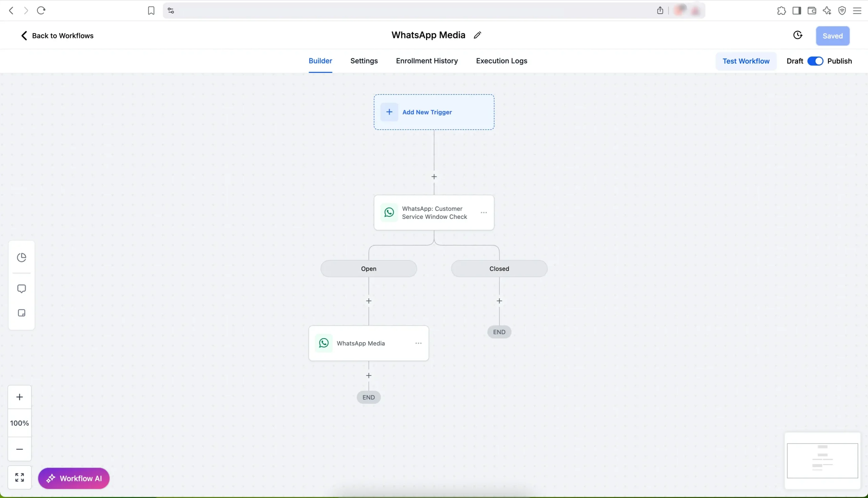Add an action under the Closed branch
The width and height of the screenshot is (868, 498).
click(499, 301)
